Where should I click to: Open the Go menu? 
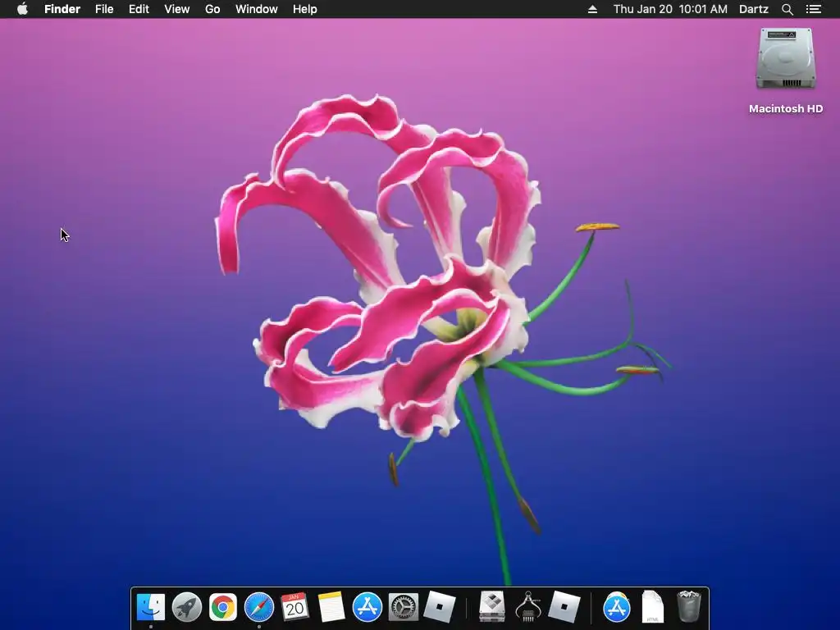click(212, 9)
